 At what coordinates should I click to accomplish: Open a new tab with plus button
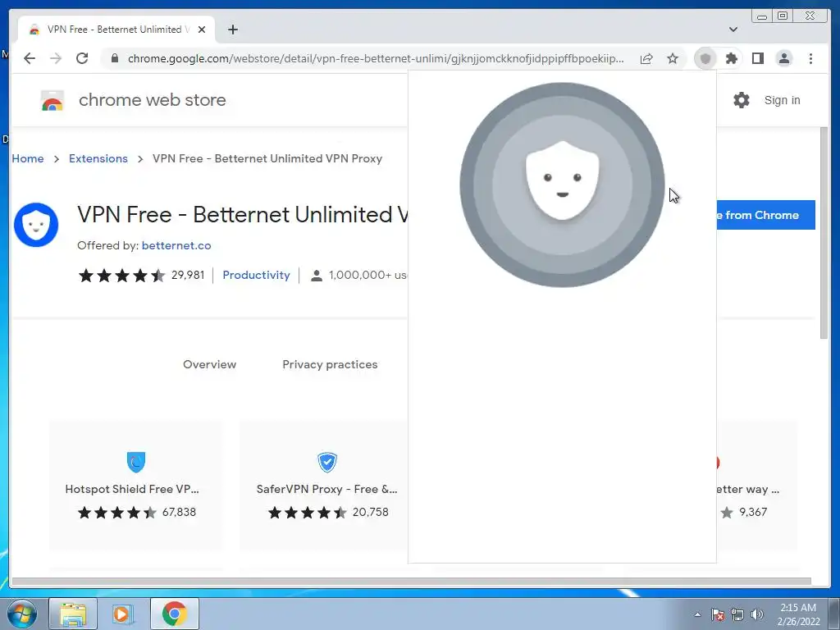pyautogui.click(x=232, y=30)
